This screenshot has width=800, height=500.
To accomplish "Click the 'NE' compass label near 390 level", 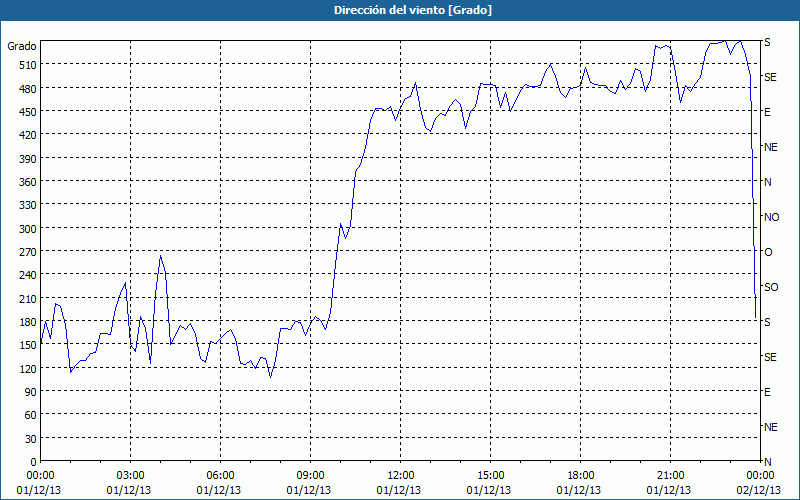I will pos(770,147).
